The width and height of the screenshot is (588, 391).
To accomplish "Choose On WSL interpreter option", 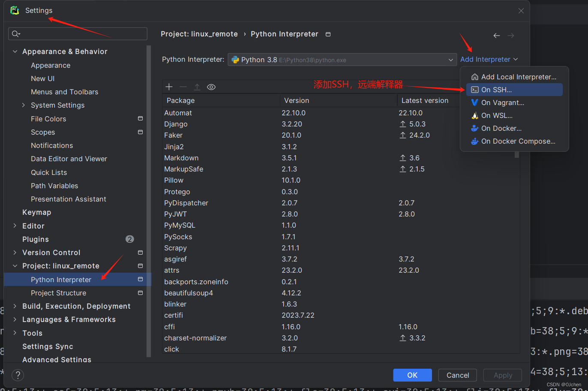I will pyautogui.click(x=514, y=115).
